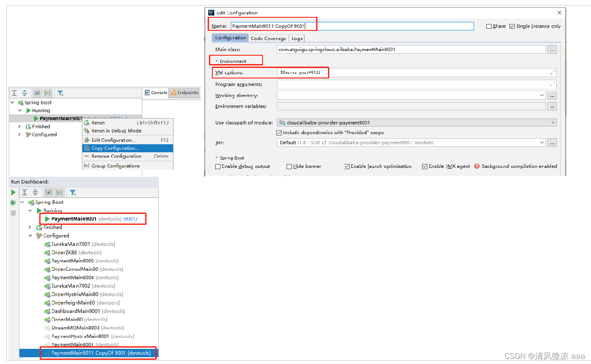Select Copy Configuration... menu entry

tap(127, 148)
